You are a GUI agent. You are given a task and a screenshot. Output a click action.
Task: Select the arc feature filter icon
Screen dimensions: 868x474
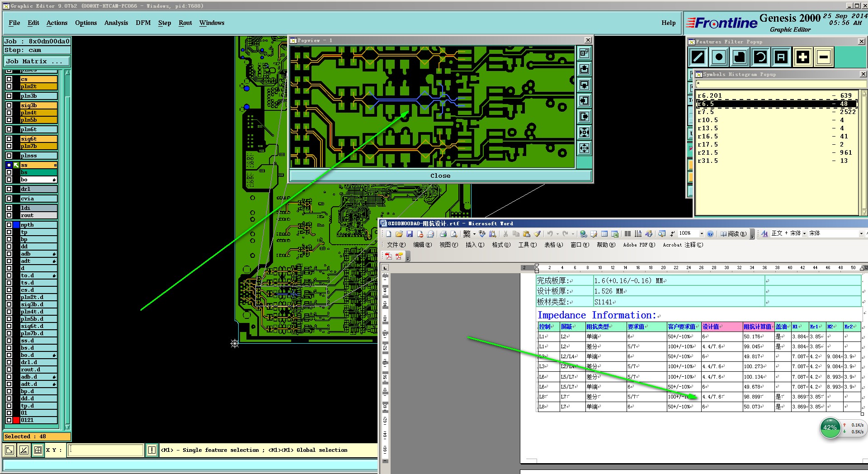(x=760, y=57)
